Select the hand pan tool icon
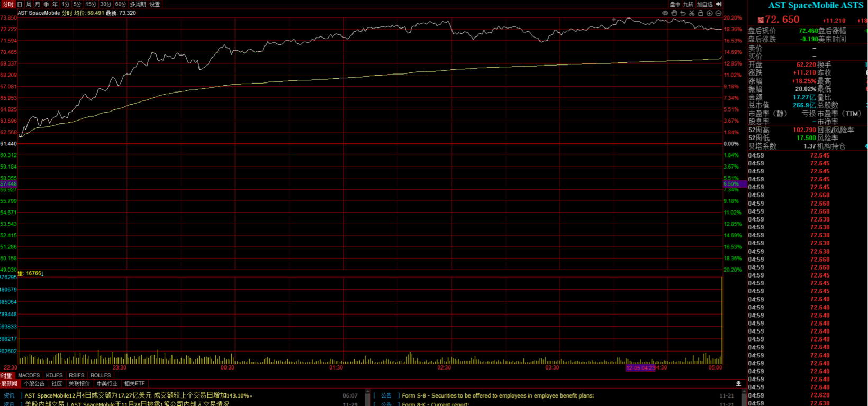This screenshot has width=868, height=406. click(x=674, y=13)
